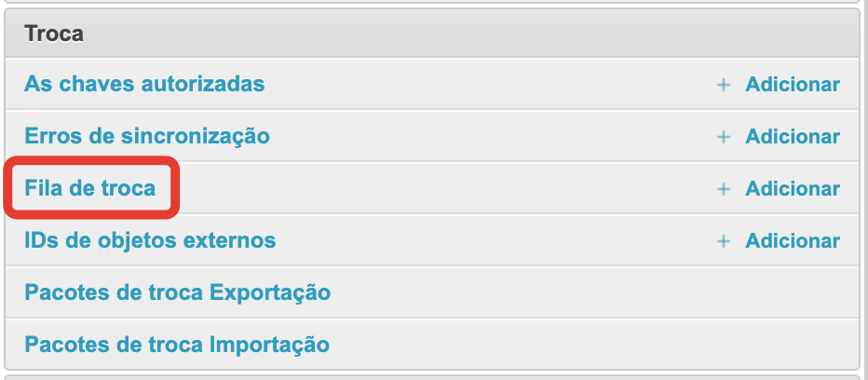
Task: Open IDs de objetos externos
Action: tap(150, 240)
